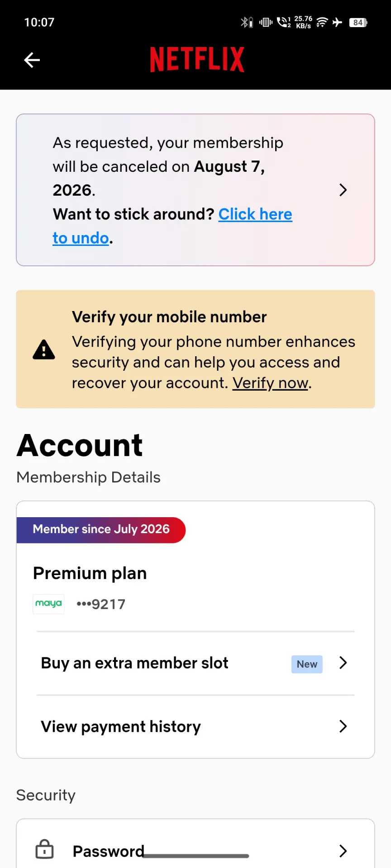Tap the back arrow icon

32,60
